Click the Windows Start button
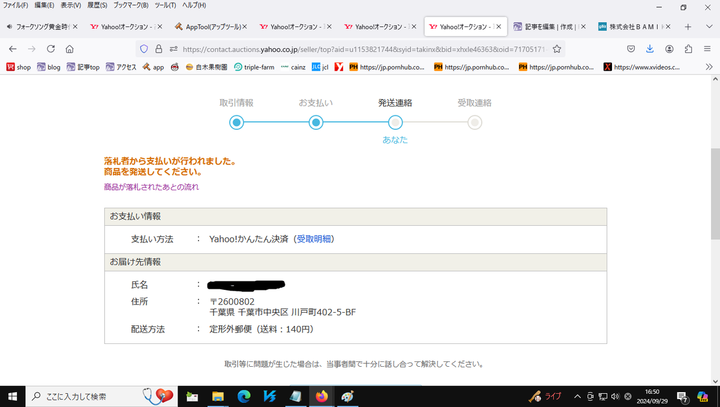This screenshot has width=720, height=407. point(13,396)
